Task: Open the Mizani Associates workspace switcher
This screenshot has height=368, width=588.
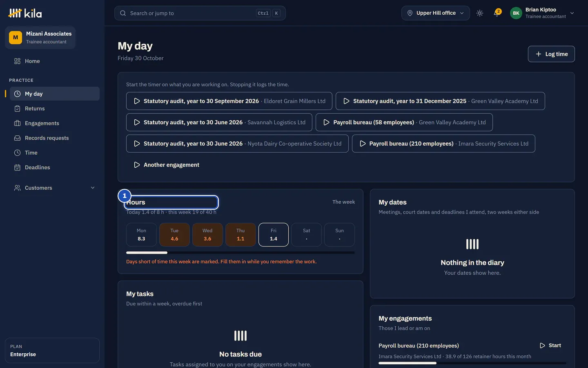Action: pos(40,38)
